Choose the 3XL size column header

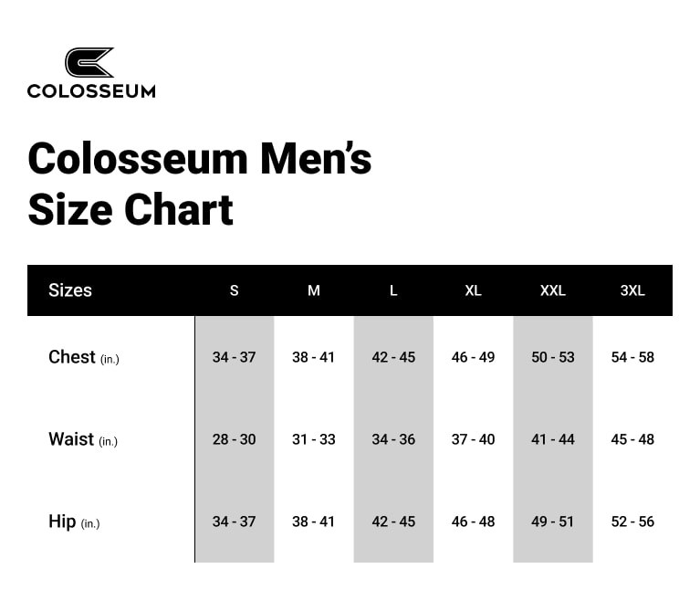pos(632,290)
